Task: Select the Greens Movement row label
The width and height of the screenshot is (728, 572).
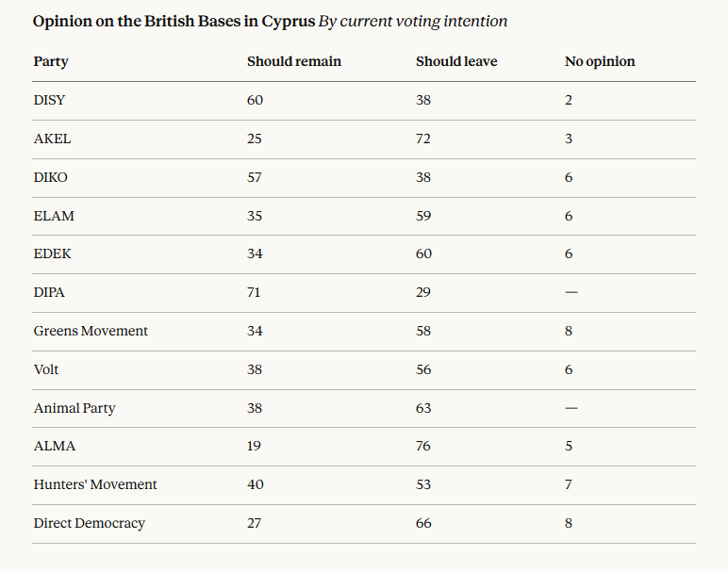Action: (91, 331)
